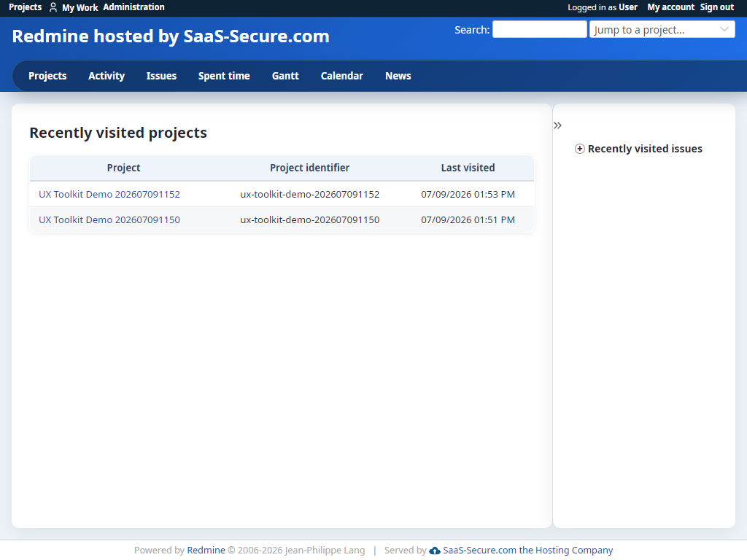
Task: Open the News tab
Action: [398, 76]
